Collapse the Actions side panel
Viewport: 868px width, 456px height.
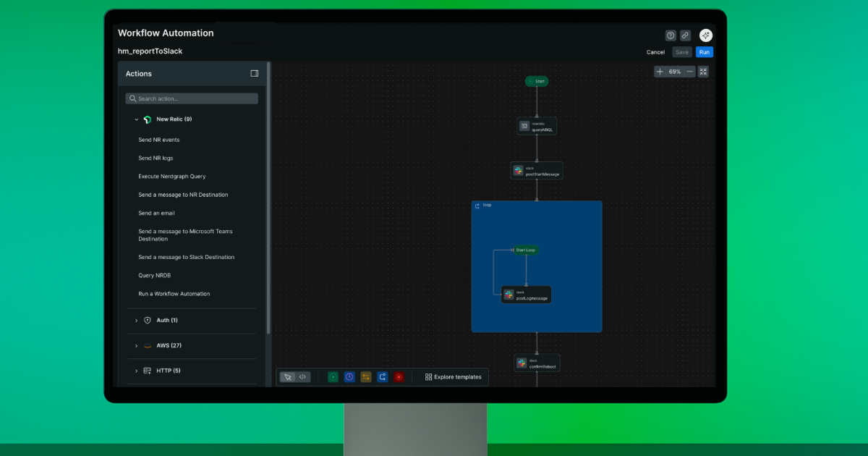[x=254, y=72]
